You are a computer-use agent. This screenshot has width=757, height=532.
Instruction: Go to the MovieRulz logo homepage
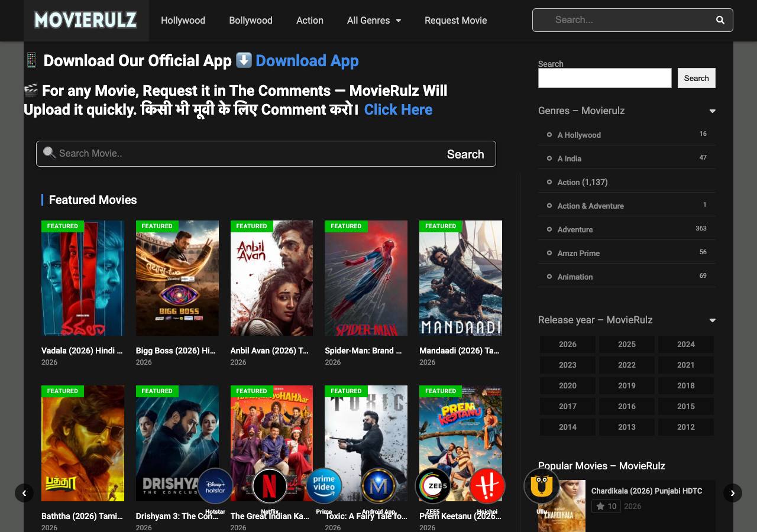86,20
